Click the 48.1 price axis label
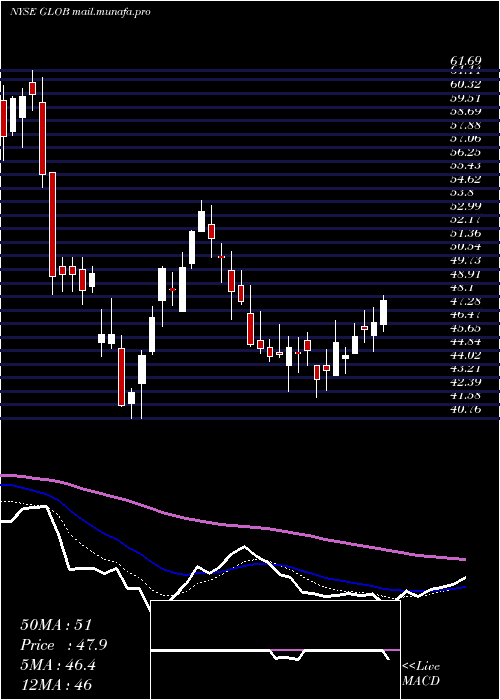 tap(461, 288)
